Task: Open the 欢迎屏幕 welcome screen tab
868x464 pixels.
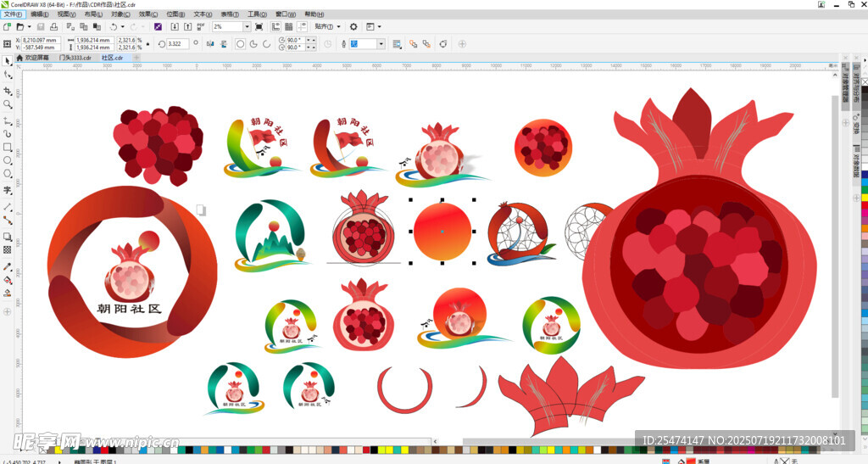Action: point(33,58)
